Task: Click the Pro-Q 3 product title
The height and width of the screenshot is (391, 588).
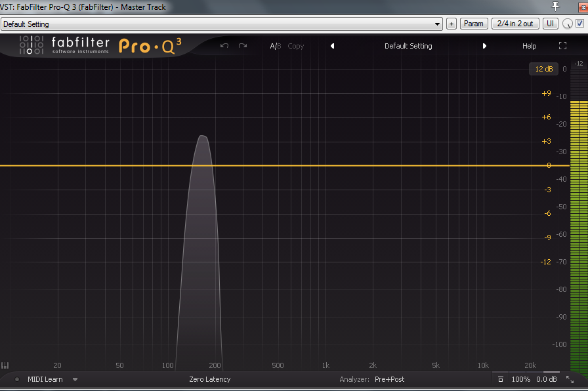Action: (150, 46)
